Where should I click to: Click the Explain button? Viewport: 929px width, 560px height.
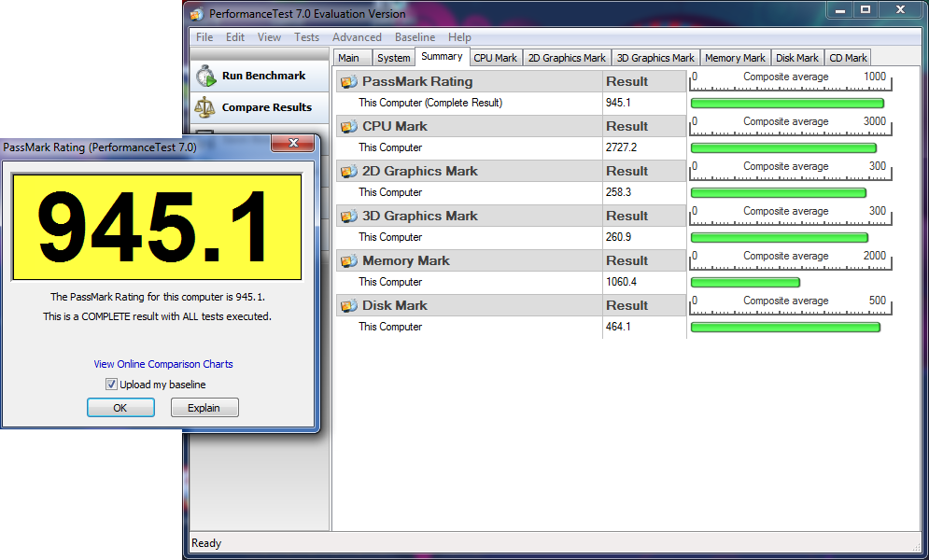click(204, 408)
